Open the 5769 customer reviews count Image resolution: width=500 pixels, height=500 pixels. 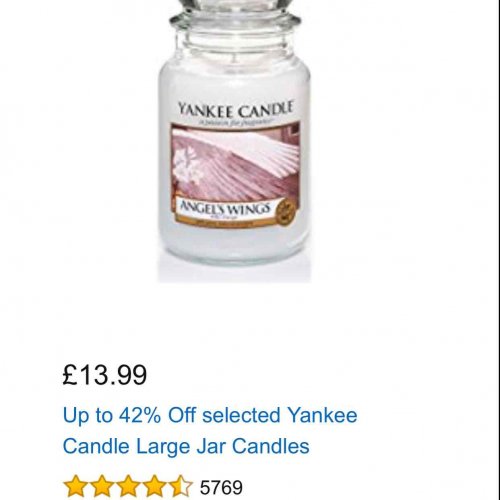(x=221, y=488)
